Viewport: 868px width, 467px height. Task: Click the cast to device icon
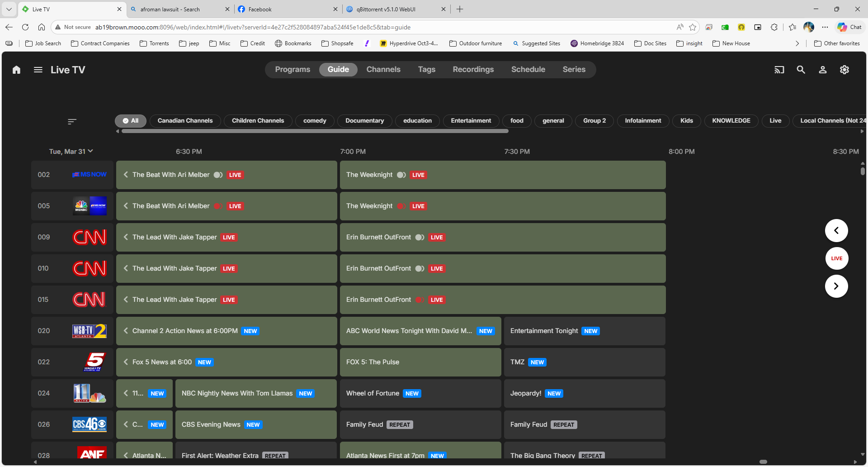[779, 70]
